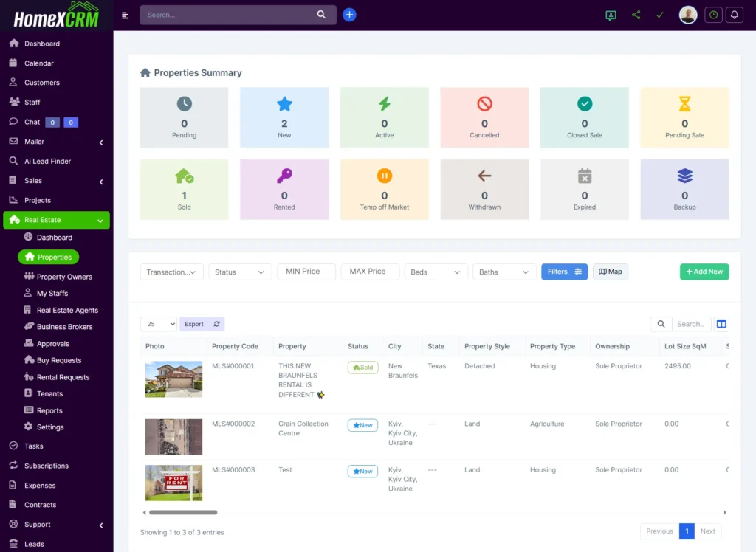Click the green checkmark icon in header

[x=659, y=15]
